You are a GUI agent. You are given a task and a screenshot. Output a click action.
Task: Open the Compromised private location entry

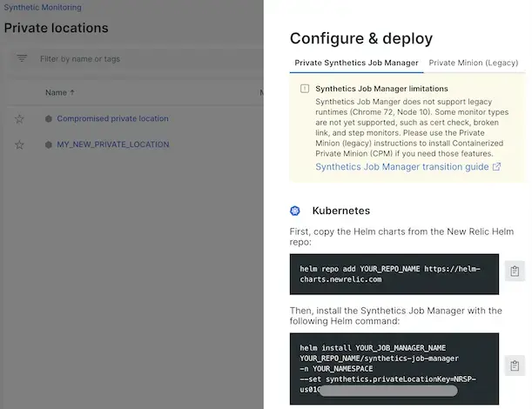[112, 119]
